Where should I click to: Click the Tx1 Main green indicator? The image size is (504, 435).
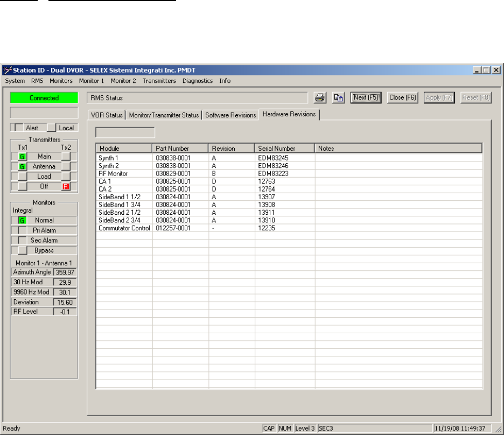click(x=22, y=157)
